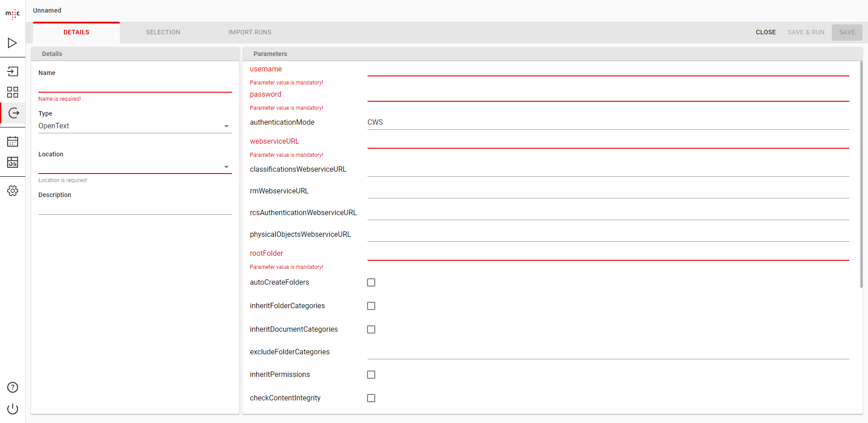
Task: Expand the Location dropdown
Action: click(x=135, y=167)
